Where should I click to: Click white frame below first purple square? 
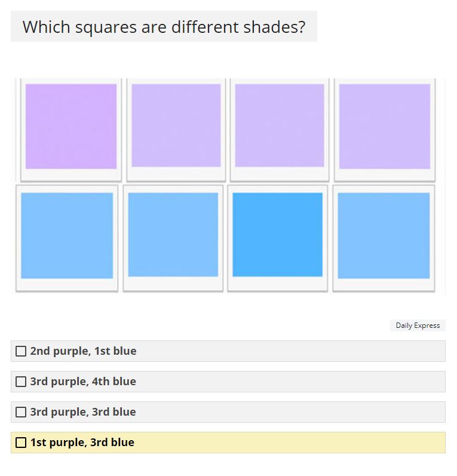71,174
